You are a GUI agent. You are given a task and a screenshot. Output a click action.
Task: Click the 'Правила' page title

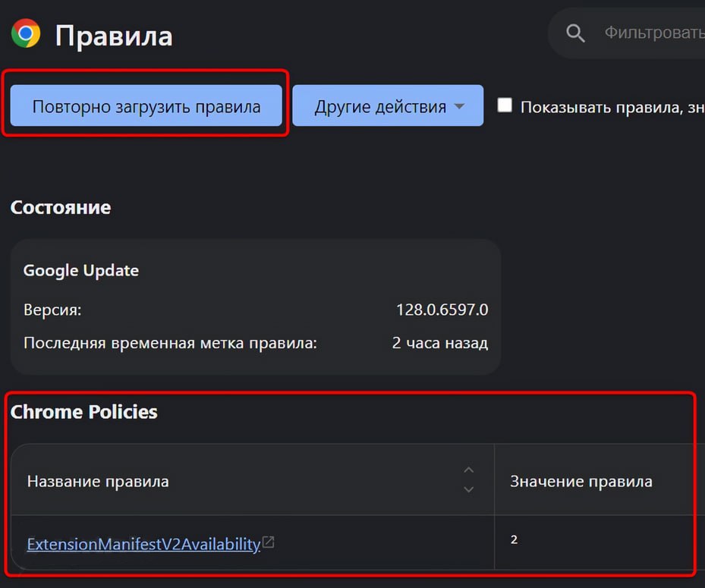[x=114, y=36]
